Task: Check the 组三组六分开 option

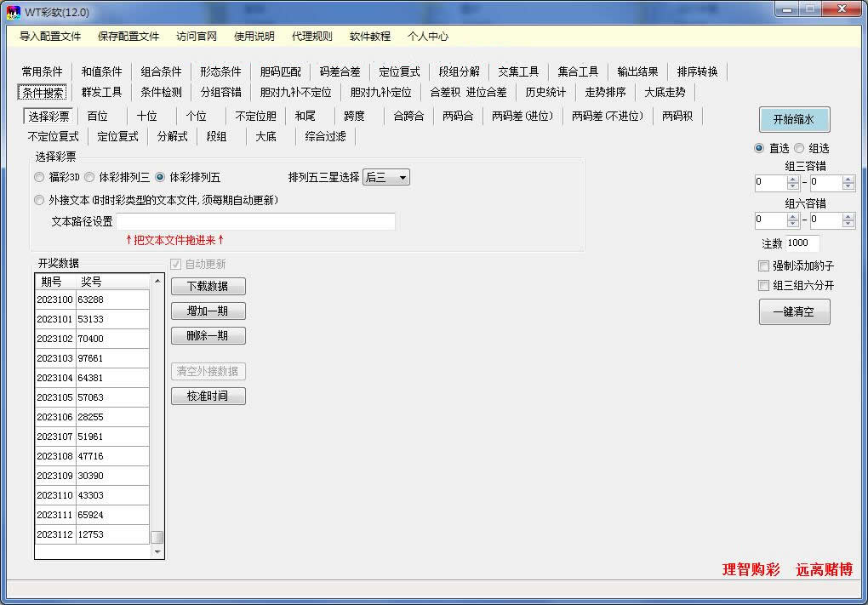Action: (762, 285)
